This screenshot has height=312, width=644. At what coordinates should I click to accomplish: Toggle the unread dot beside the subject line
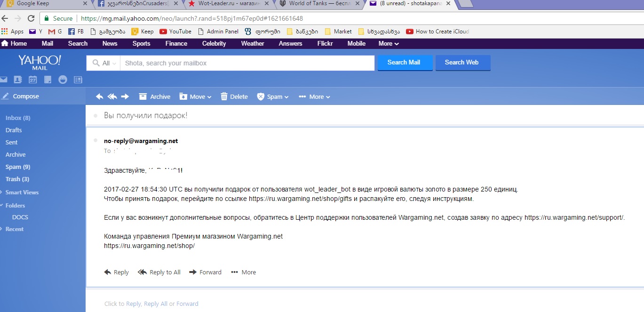(x=95, y=115)
